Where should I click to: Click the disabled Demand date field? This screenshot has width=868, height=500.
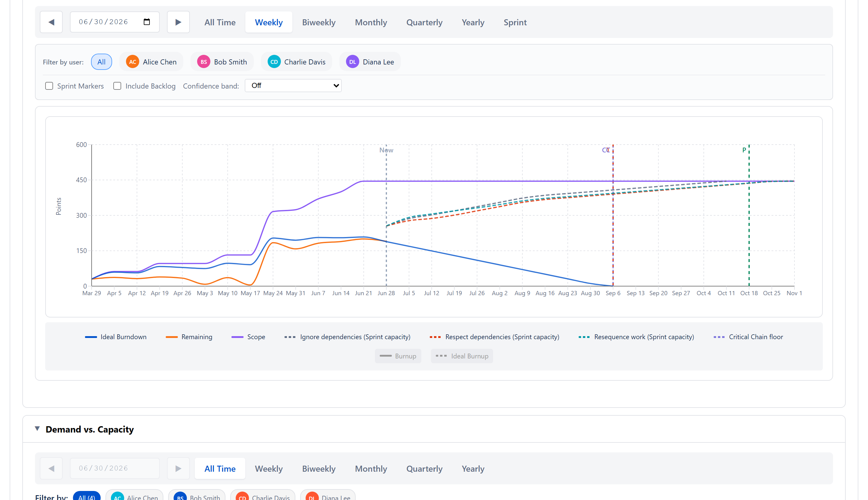(115, 468)
